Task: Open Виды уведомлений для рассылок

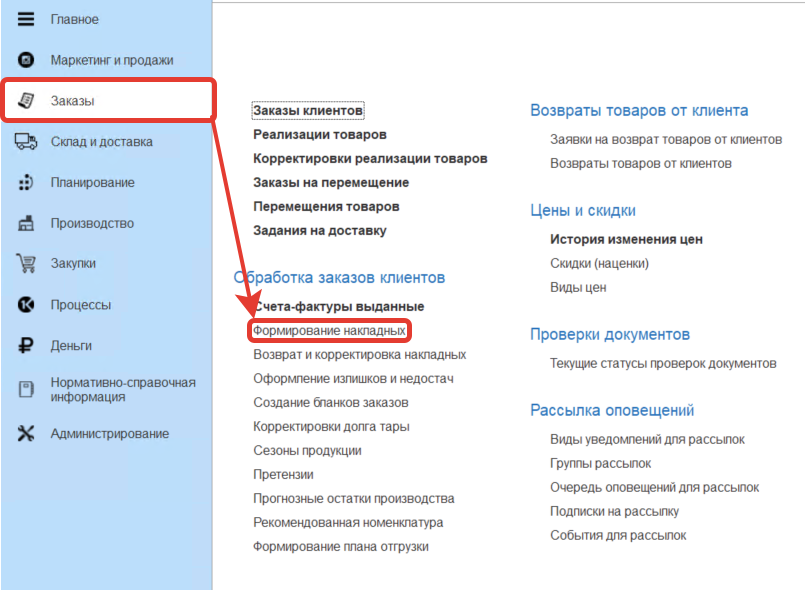Action: coord(647,440)
